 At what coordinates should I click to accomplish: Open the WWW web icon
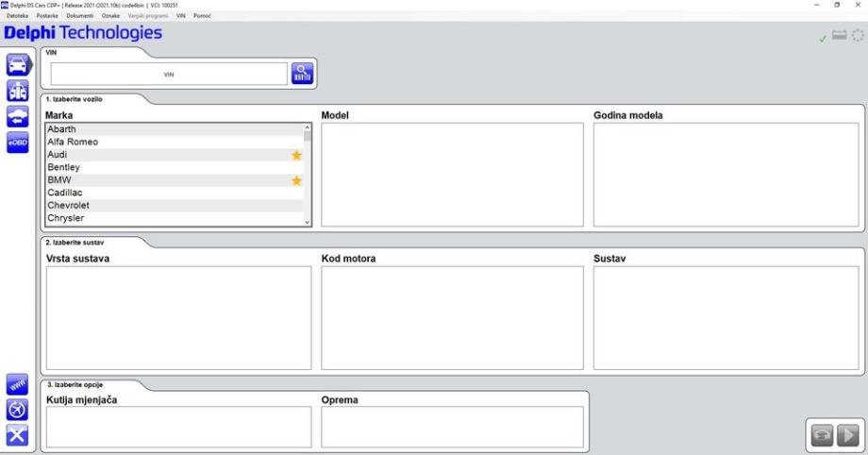pos(17,384)
